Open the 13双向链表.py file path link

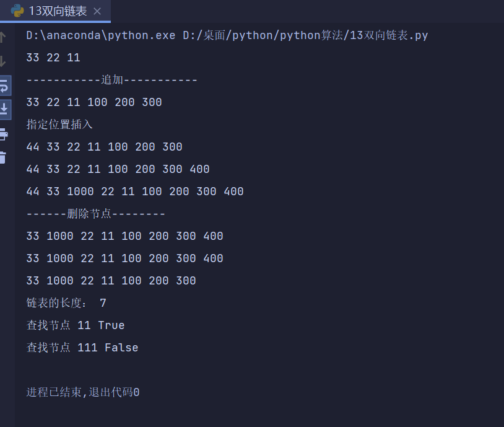(305, 35)
